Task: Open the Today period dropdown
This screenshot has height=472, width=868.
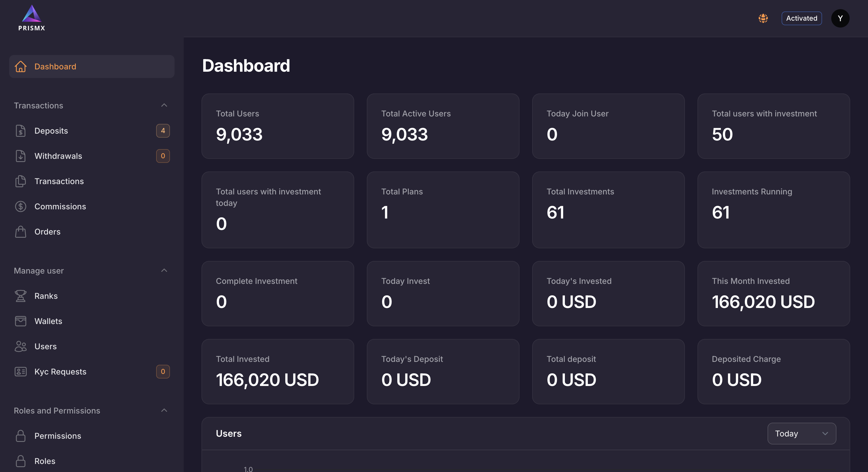Action: (x=801, y=434)
